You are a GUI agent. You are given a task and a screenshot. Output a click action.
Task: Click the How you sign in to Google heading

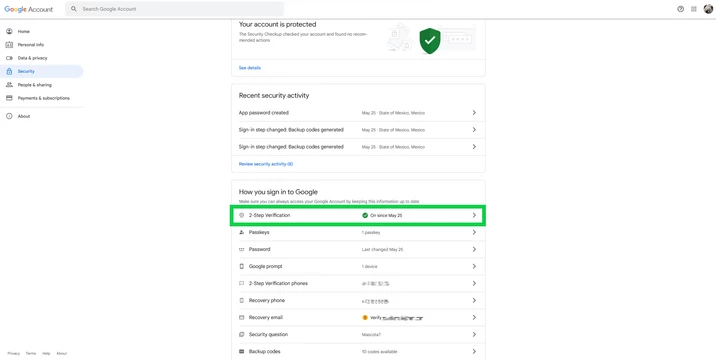[x=278, y=192]
